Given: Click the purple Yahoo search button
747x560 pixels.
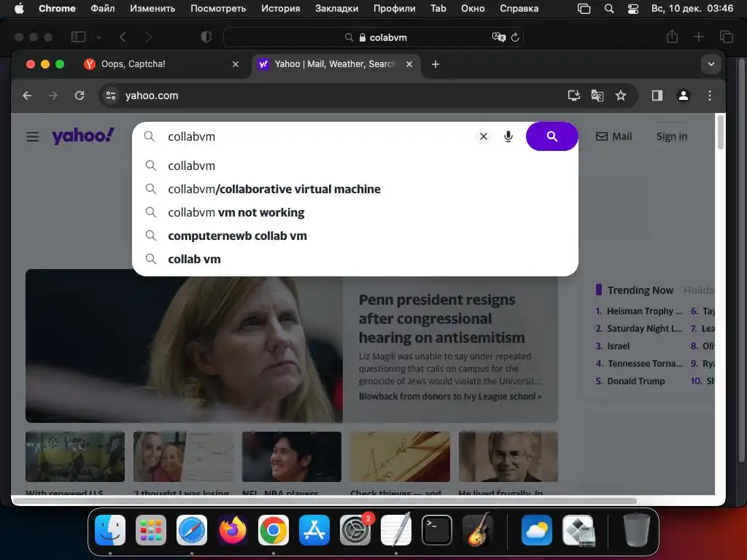Looking at the screenshot, I should [551, 136].
